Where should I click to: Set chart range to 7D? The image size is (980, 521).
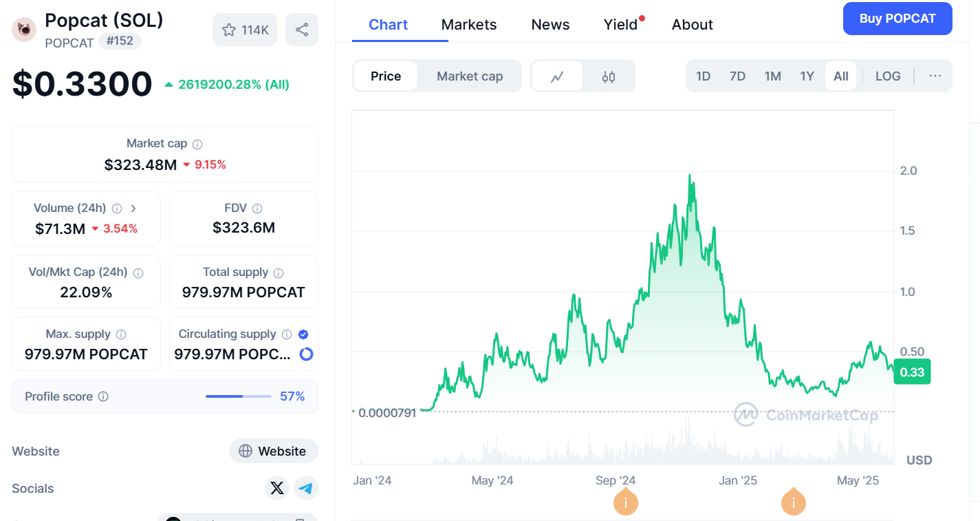[737, 76]
